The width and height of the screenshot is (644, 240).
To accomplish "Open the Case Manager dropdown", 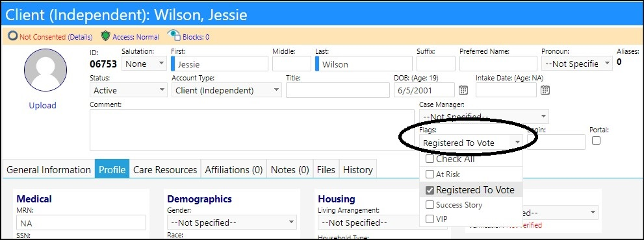I will [x=484, y=117].
